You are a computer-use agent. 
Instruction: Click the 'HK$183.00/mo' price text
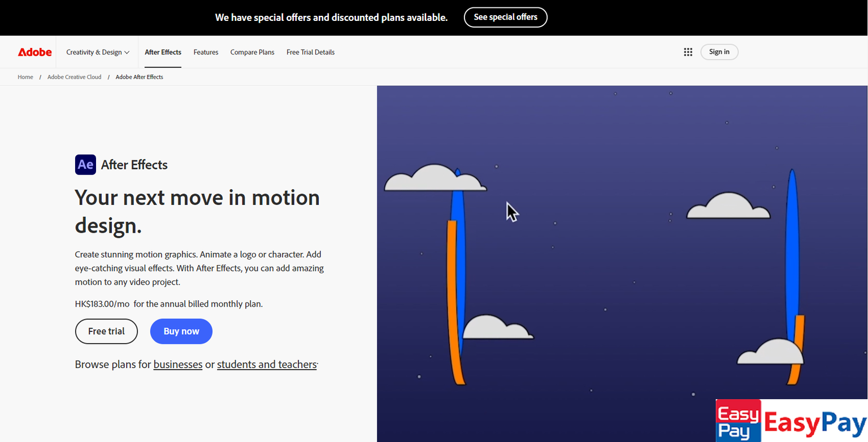coord(102,304)
